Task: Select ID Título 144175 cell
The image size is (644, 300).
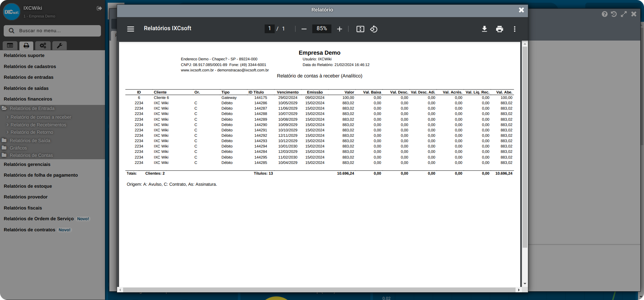Action: pos(261,98)
